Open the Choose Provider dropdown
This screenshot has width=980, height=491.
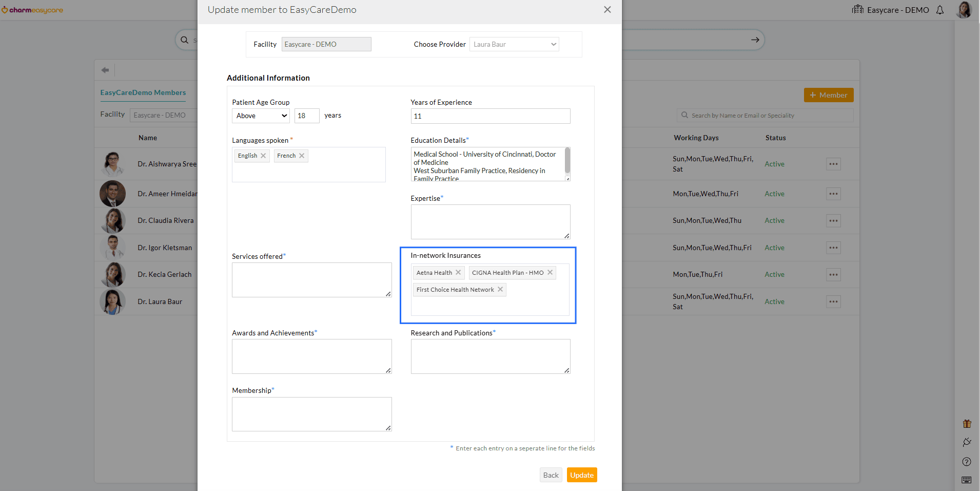click(514, 44)
